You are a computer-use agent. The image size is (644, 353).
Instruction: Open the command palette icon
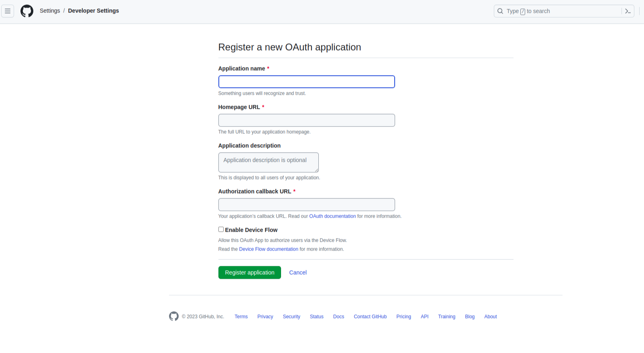pyautogui.click(x=628, y=11)
